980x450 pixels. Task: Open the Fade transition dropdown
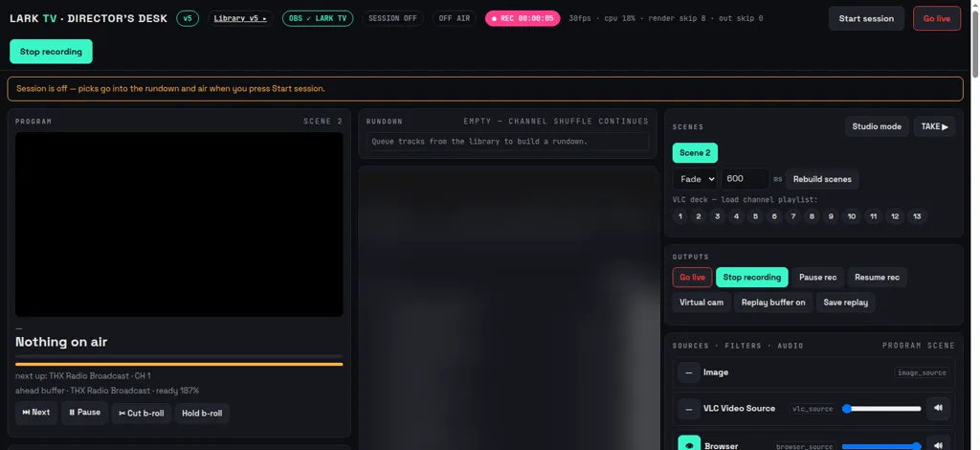tap(695, 179)
